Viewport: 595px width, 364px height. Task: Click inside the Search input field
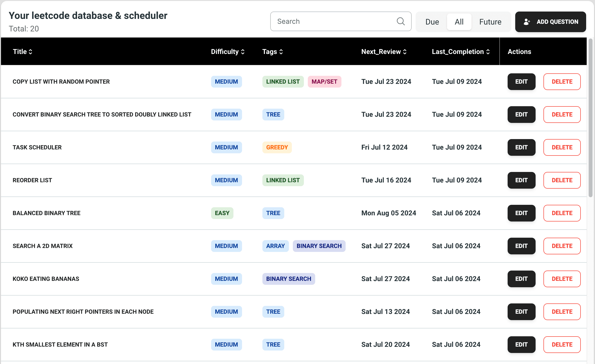[334, 21]
